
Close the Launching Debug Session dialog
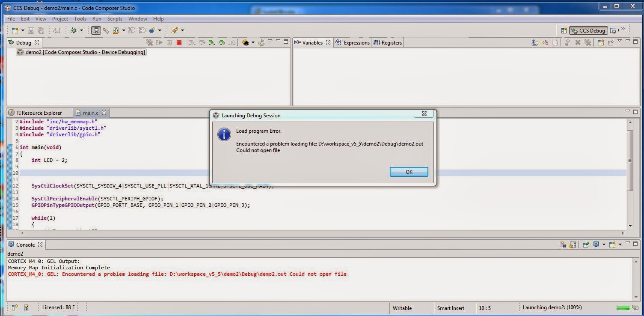click(x=424, y=114)
